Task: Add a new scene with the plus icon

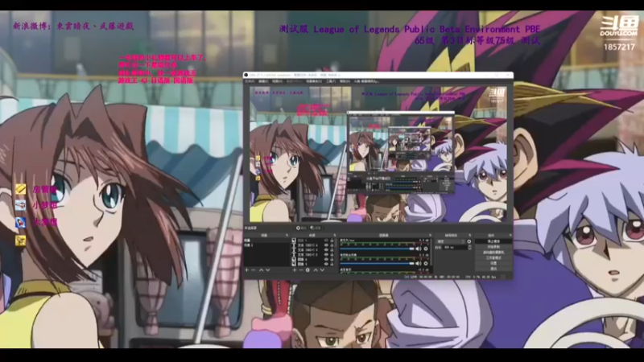Action: pyautogui.click(x=247, y=270)
